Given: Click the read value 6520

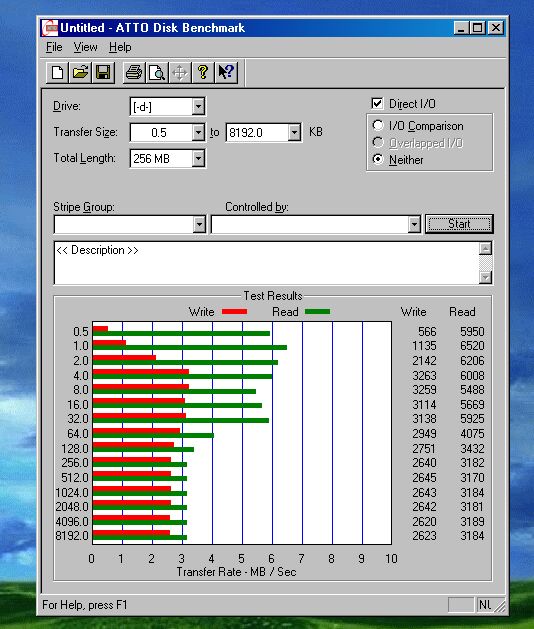Looking at the screenshot, I should (x=472, y=346).
